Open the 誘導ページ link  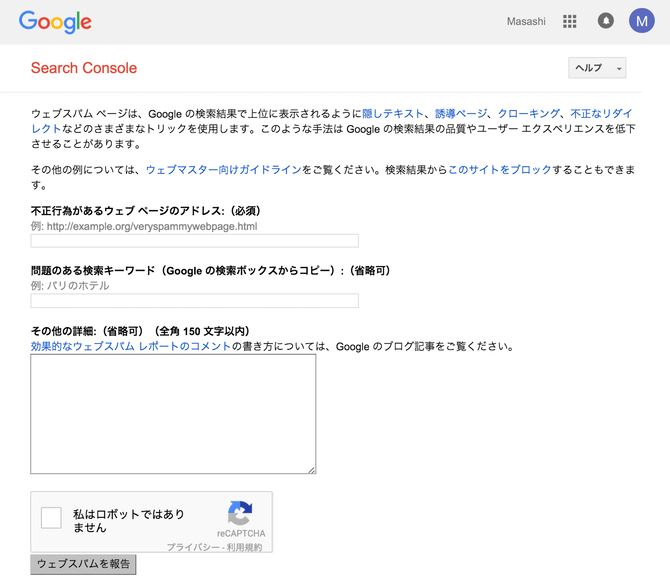pyautogui.click(x=462, y=114)
